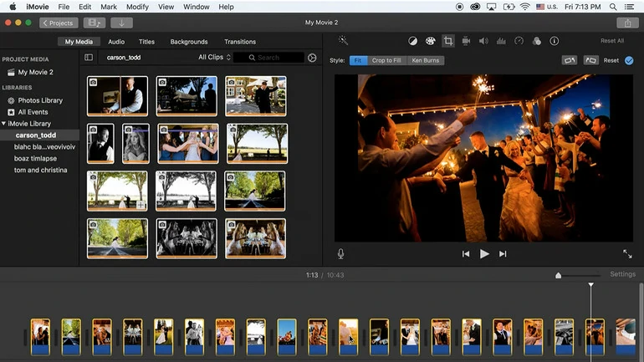The width and height of the screenshot is (644, 362).
Task: Select the Crop to Fill style
Action: [386, 60]
